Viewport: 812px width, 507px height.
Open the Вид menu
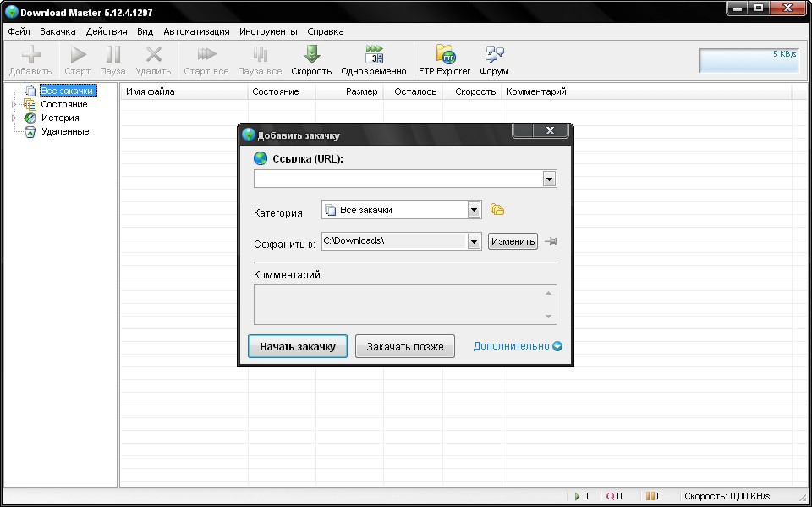point(145,31)
